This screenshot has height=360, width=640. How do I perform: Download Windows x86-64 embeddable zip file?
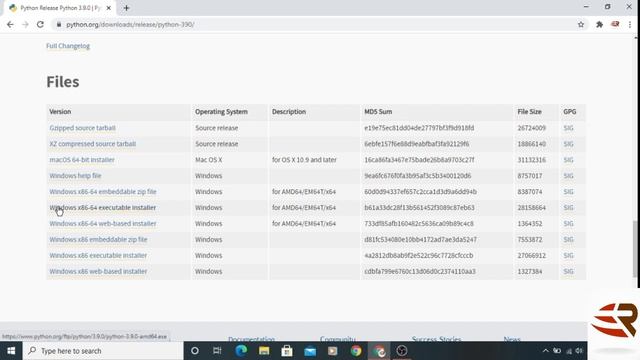(x=103, y=191)
